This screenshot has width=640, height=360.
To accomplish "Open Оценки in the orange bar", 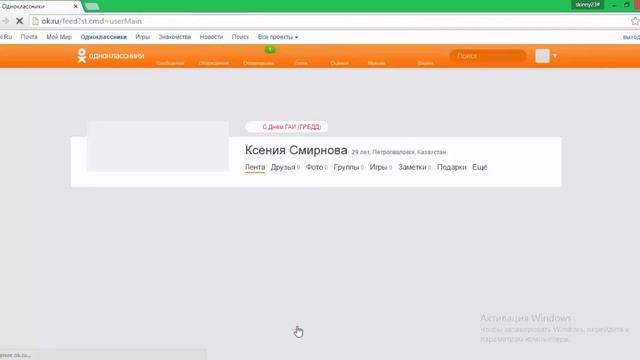I will point(339,63).
